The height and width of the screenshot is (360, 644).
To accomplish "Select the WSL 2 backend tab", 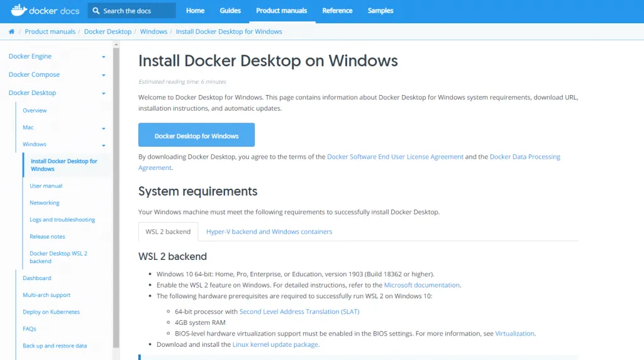I will pos(168,232).
